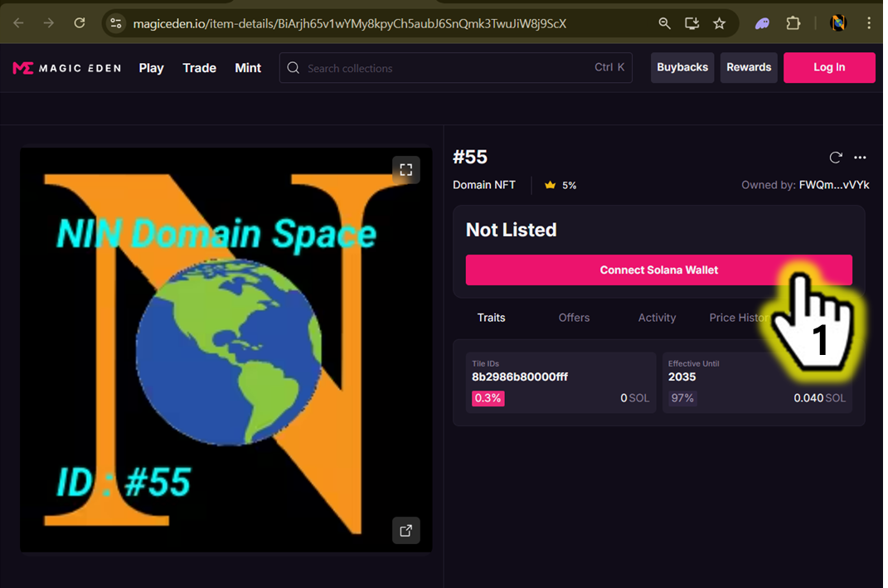View site information icon in address bar
Screen dimensions: 888x588
116,23
